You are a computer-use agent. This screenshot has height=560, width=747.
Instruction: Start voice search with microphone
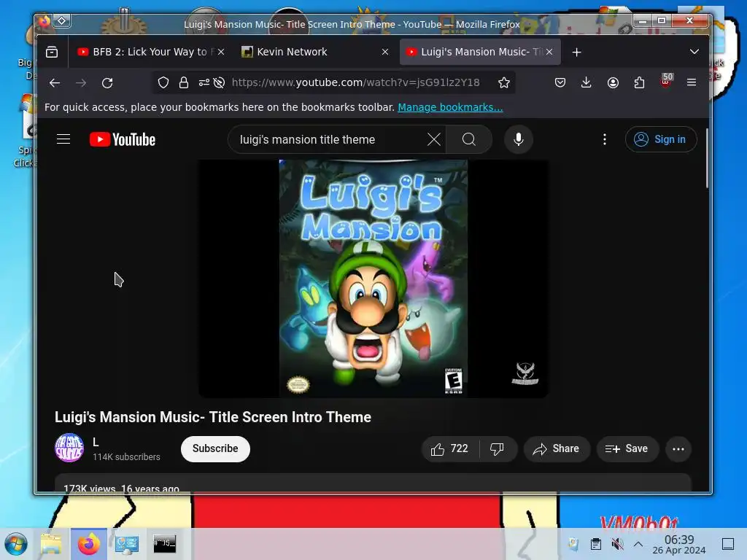point(519,139)
